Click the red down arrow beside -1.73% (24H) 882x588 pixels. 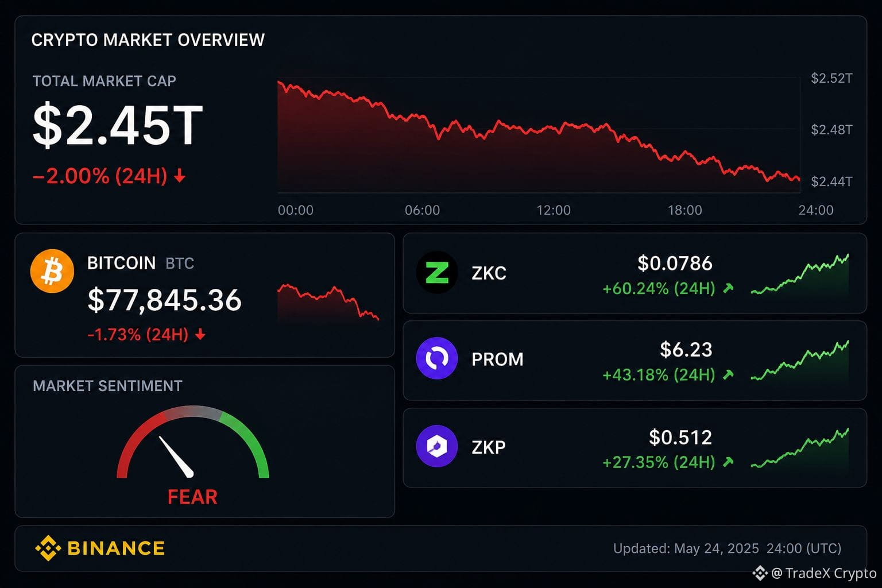(x=200, y=334)
